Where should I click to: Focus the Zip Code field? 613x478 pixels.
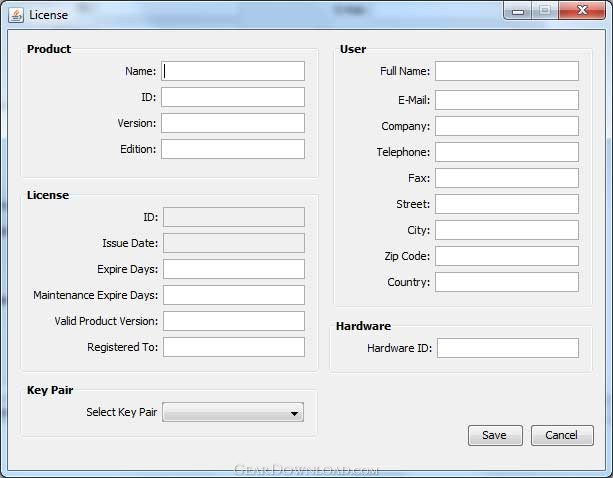(x=506, y=256)
